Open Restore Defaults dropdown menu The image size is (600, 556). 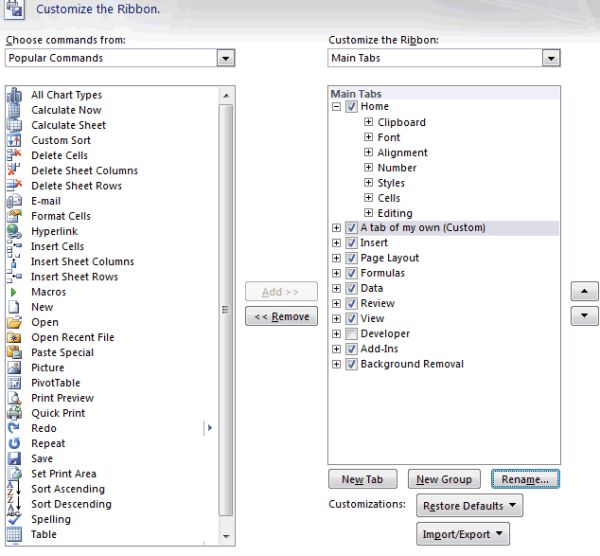(470, 505)
